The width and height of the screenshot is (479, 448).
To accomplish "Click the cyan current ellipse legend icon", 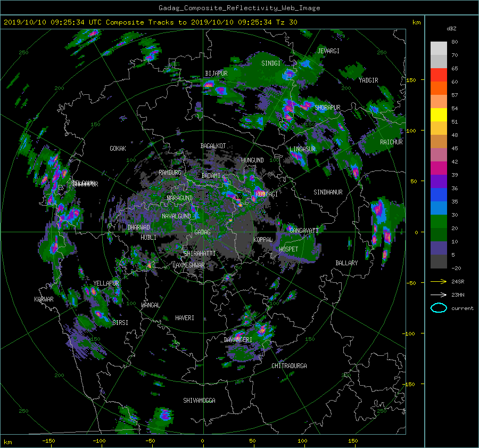I will click(x=439, y=308).
